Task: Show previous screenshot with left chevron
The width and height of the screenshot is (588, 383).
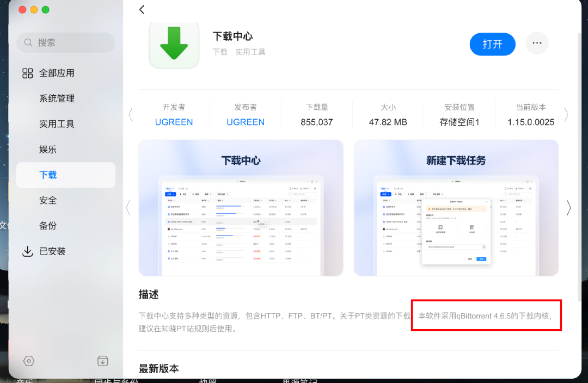Action: click(128, 208)
